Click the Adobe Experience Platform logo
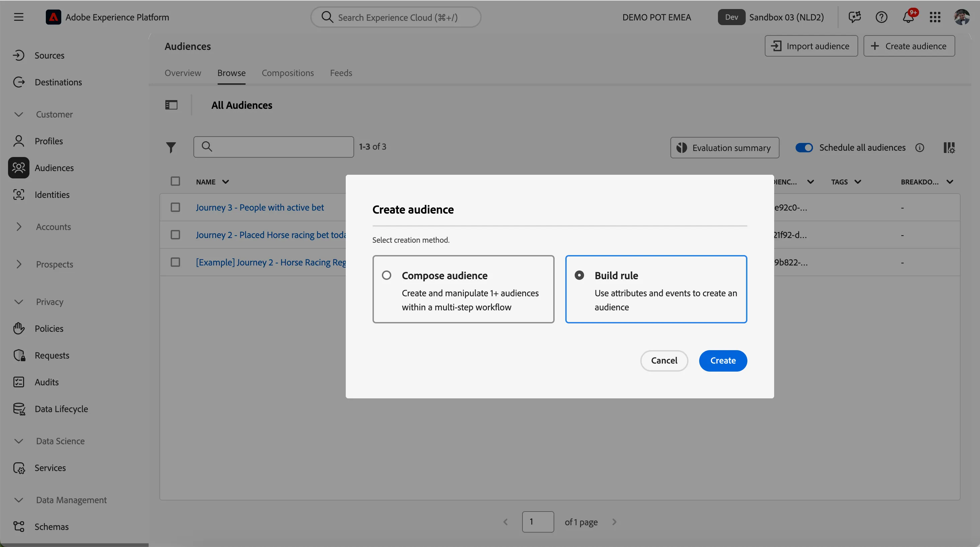The height and width of the screenshot is (547, 980). (x=53, y=17)
